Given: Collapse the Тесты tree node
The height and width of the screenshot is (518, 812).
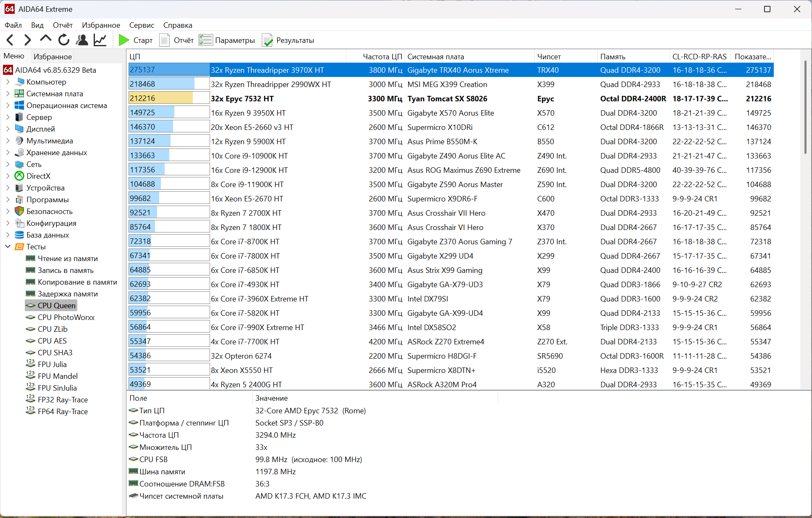Looking at the screenshot, I should (8, 247).
